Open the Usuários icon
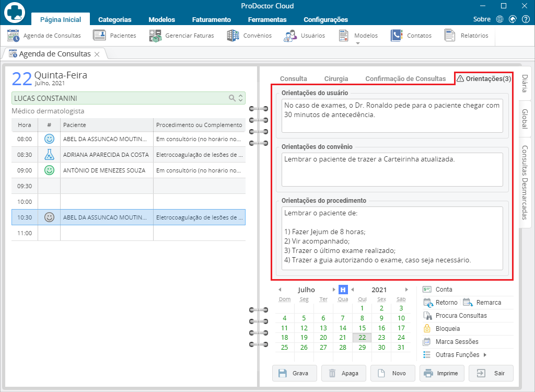The height and width of the screenshot is (392, 535). pos(290,36)
